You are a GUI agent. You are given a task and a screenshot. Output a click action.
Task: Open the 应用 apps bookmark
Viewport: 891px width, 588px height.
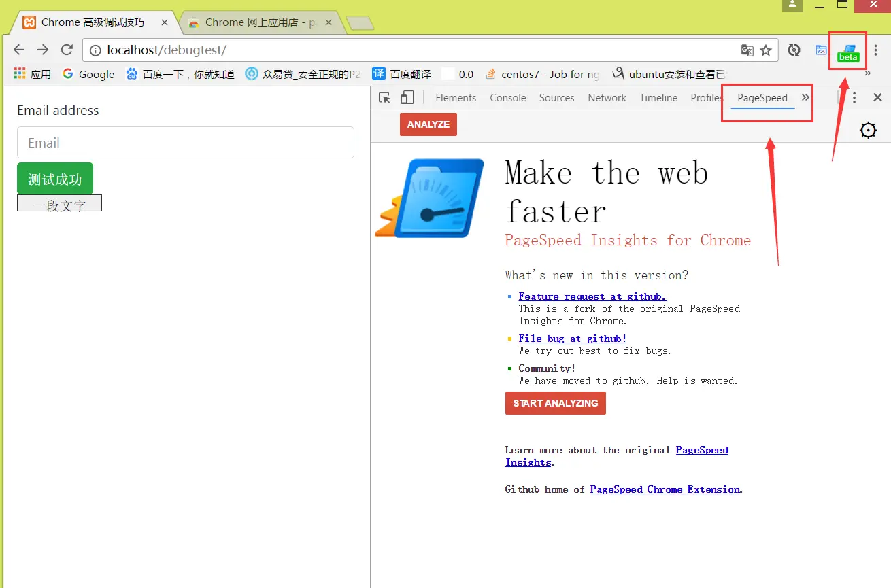tap(32, 74)
